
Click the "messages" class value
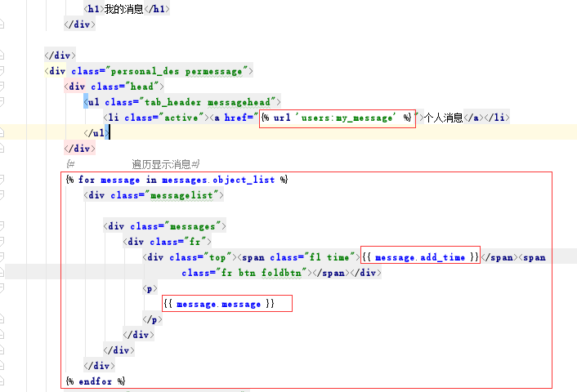coord(192,225)
